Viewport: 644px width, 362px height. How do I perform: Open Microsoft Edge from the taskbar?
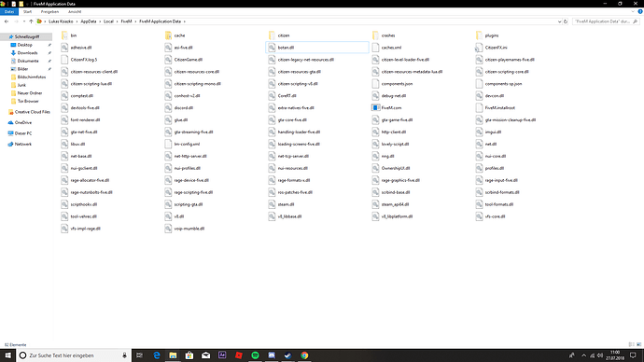(x=157, y=355)
